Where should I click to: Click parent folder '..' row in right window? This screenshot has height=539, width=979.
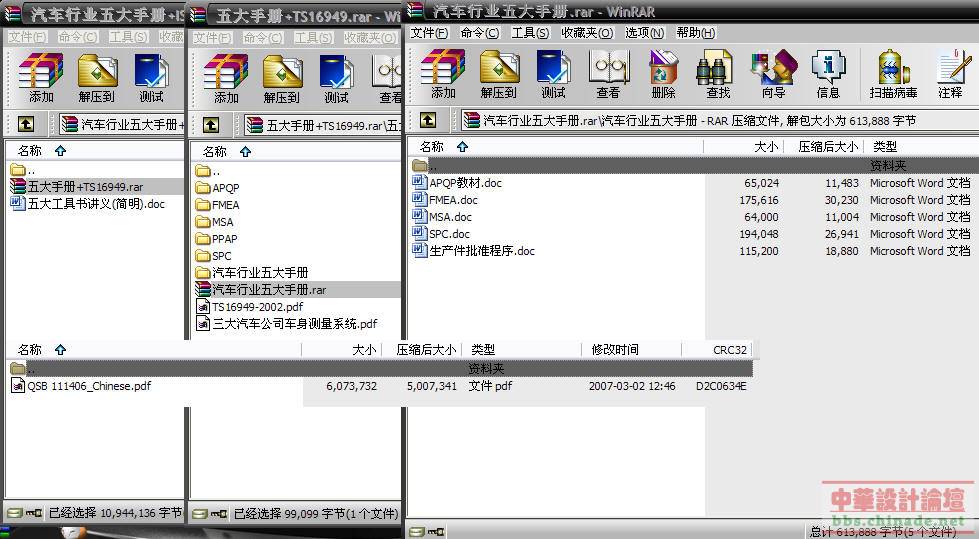pos(693,166)
